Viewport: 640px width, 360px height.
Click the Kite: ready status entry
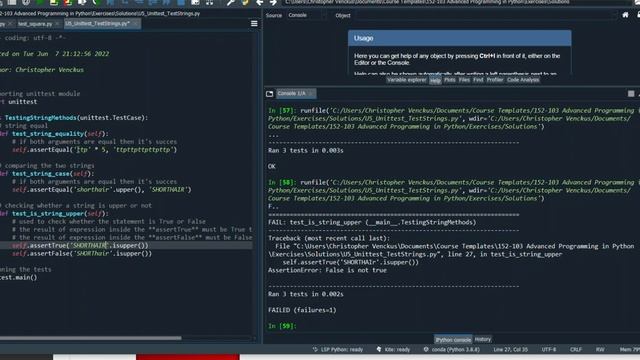pyautogui.click(x=393, y=349)
